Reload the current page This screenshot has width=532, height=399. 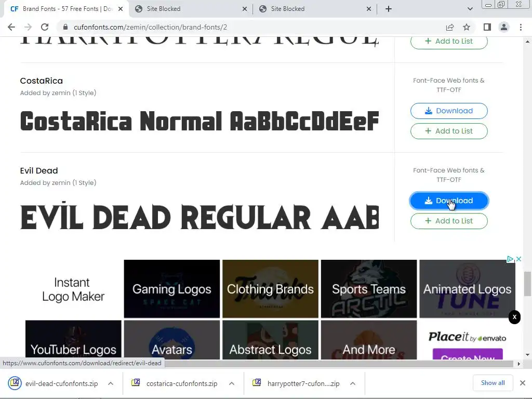point(45,27)
